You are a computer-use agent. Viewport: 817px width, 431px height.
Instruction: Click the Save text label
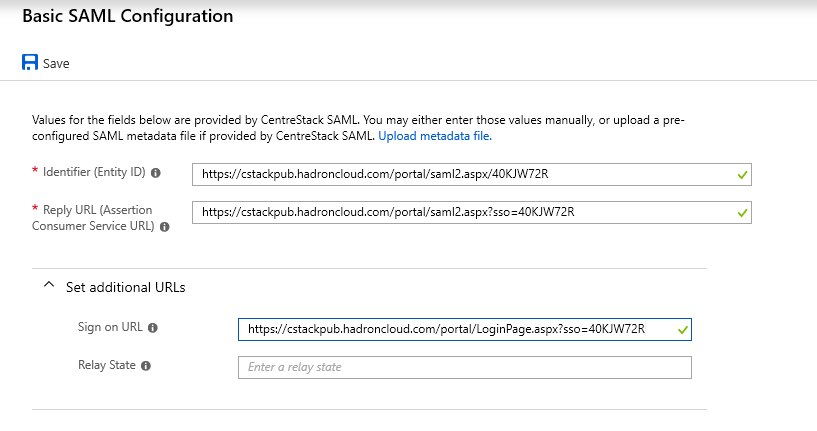point(56,64)
